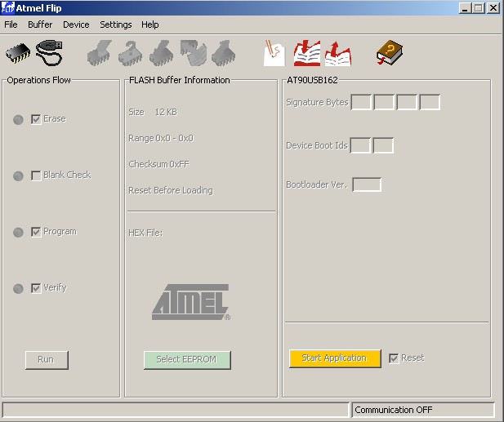The width and height of the screenshot is (504, 422).
Task: Click the HEX File: label
Action: pos(145,233)
